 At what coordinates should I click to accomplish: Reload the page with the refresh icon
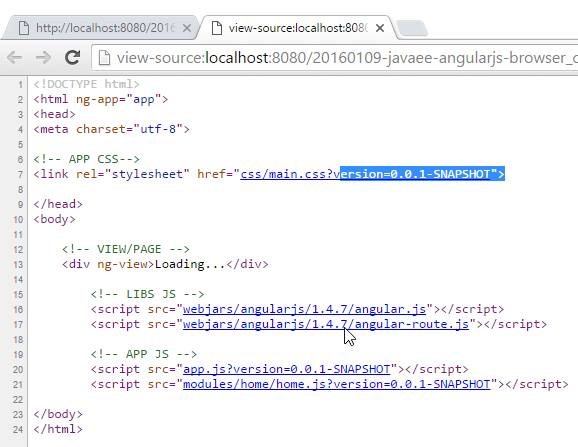tap(72, 57)
